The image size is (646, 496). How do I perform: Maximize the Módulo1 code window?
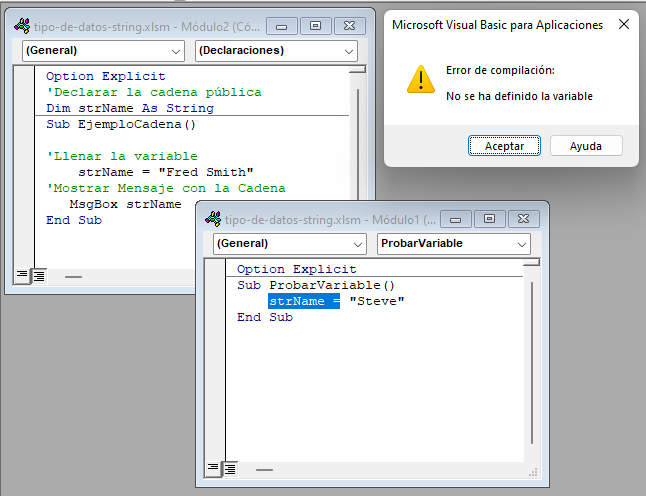coord(489,219)
